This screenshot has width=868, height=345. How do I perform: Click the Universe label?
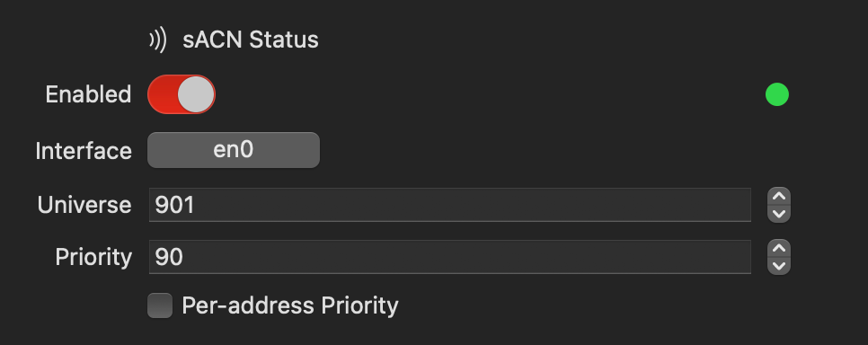click(84, 205)
